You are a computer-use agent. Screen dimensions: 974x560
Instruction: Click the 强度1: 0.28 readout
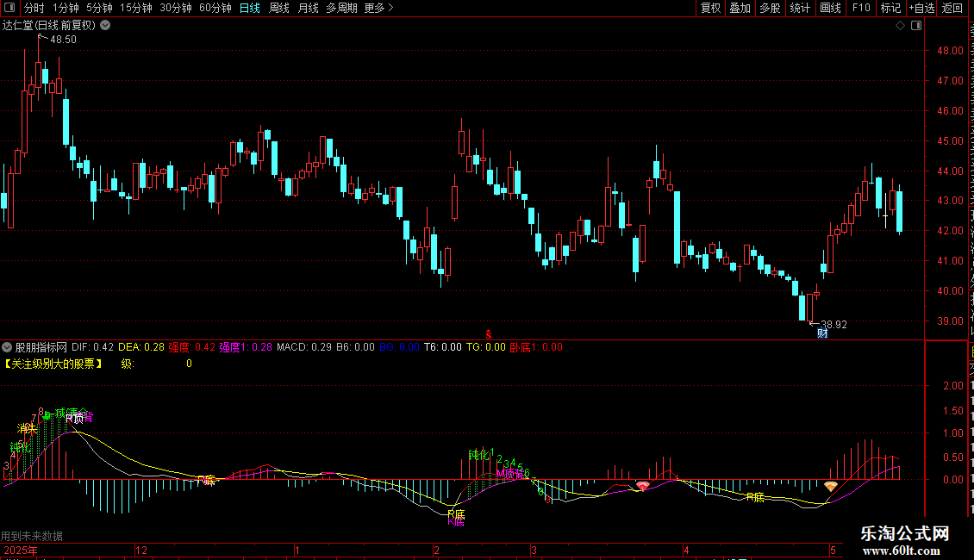click(246, 347)
